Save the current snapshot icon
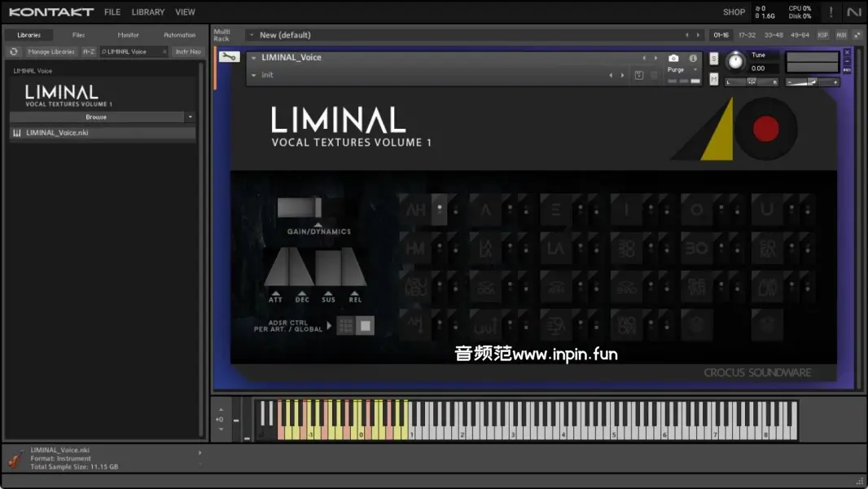 [639, 75]
